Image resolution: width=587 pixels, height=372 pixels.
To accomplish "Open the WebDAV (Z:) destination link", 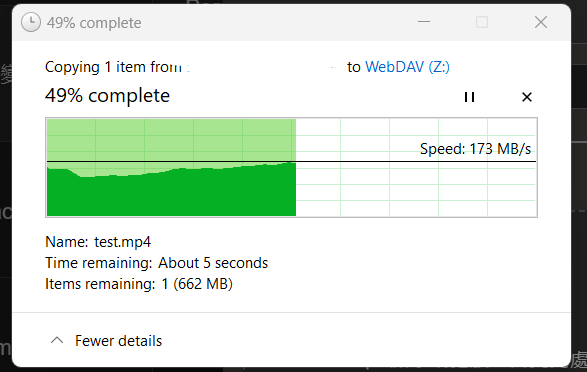I will pos(407,67).
